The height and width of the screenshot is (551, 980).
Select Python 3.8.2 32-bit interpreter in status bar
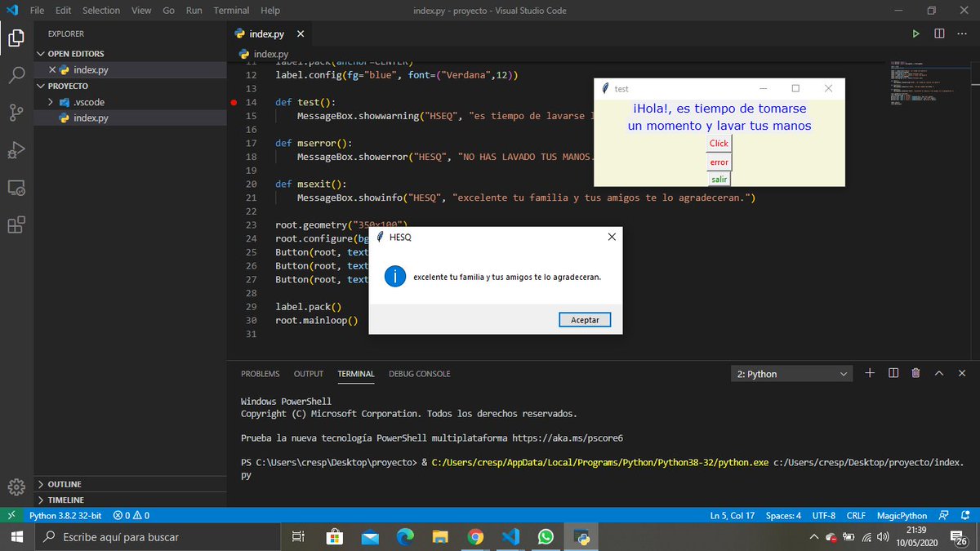point(65,516)
